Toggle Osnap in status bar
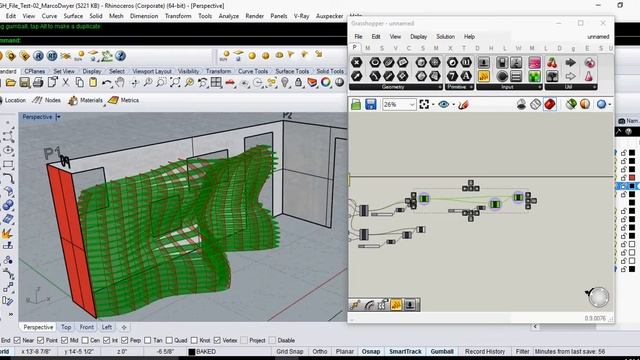 371,351
